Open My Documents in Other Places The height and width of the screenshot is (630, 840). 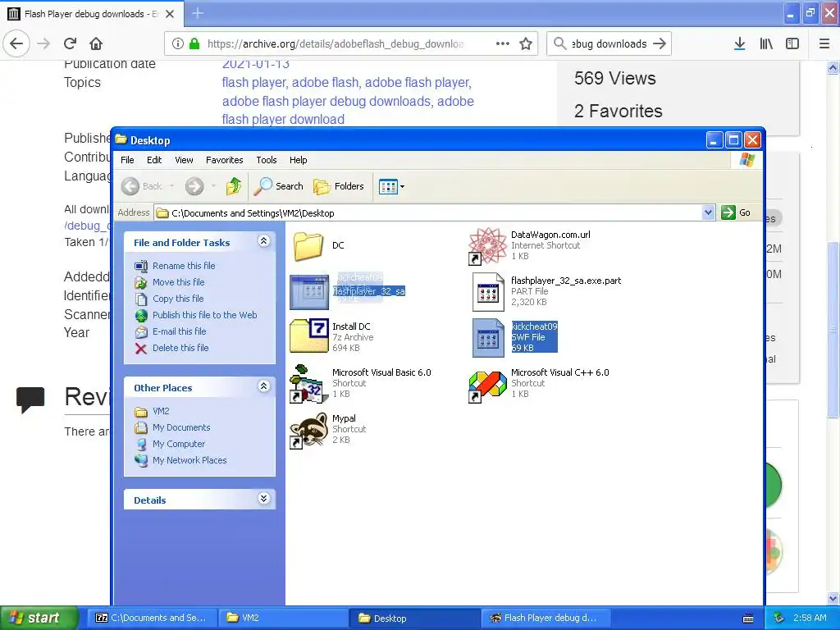coord(181,427)
